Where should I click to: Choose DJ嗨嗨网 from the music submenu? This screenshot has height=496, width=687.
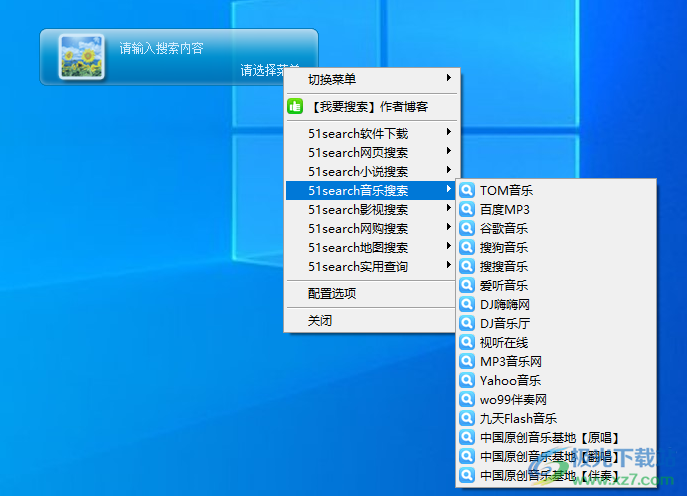556,304
